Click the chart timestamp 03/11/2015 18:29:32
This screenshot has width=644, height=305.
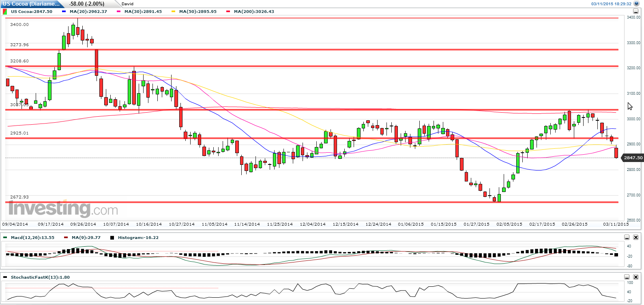[x=611, y=4]
